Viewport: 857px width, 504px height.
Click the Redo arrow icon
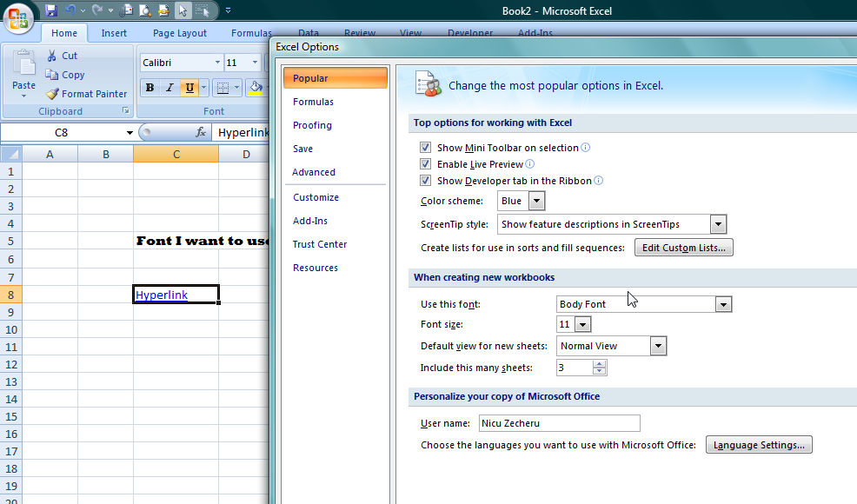pos(98,10)
